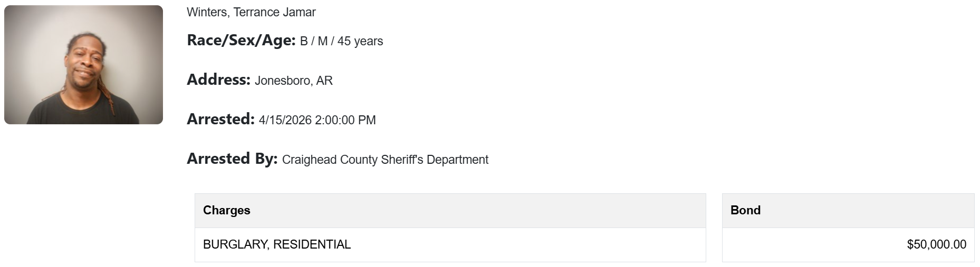Screen dimensions: 980x267
Task: Select the "Address:" label
Action: click(218, 80)
